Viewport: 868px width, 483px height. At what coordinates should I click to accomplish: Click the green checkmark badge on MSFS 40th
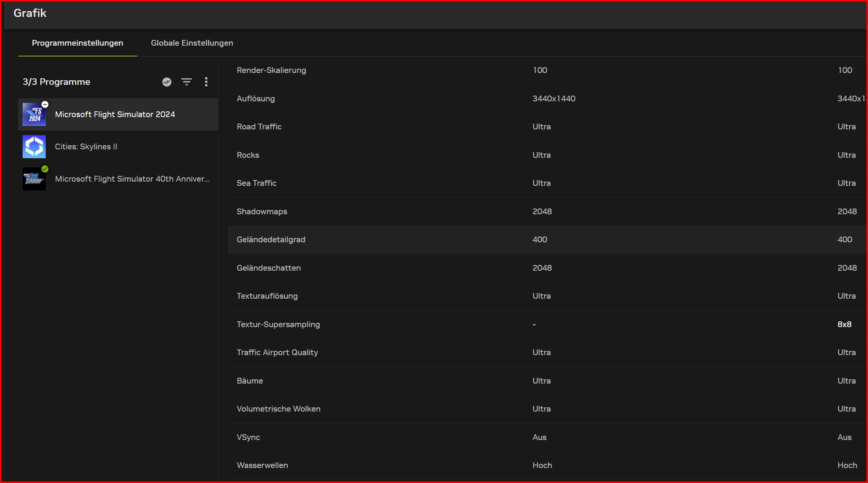pyautogui.click(x=45, y=169)
